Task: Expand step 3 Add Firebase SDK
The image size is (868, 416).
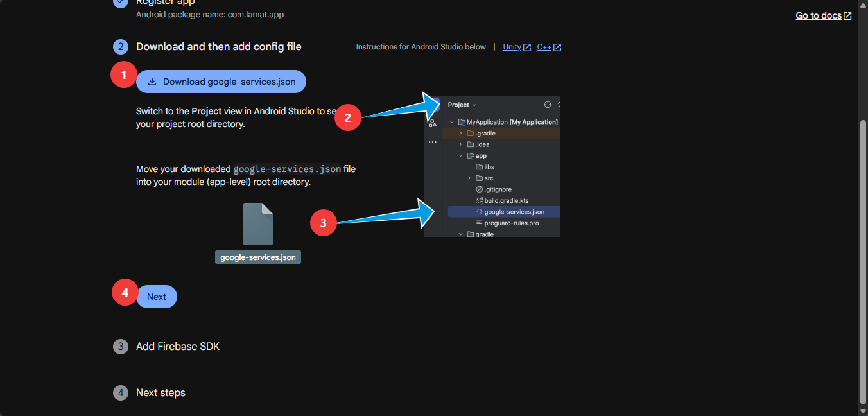Action: [x=178, y=346]
